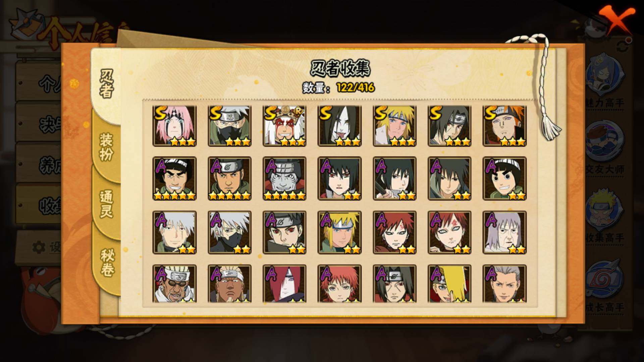Choose the S-rank Orochimaru ninja portrait
Image resolution: width=644 pixels, height=362 pixels.
click(339, 126)
